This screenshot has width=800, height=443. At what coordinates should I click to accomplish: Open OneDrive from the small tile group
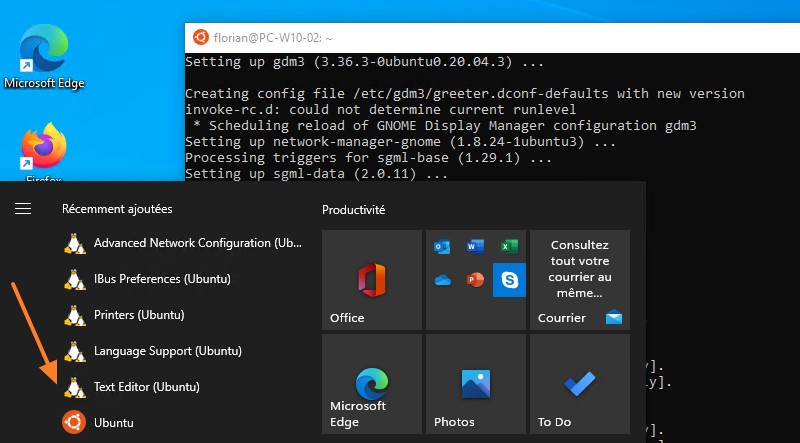pos(443,280)
